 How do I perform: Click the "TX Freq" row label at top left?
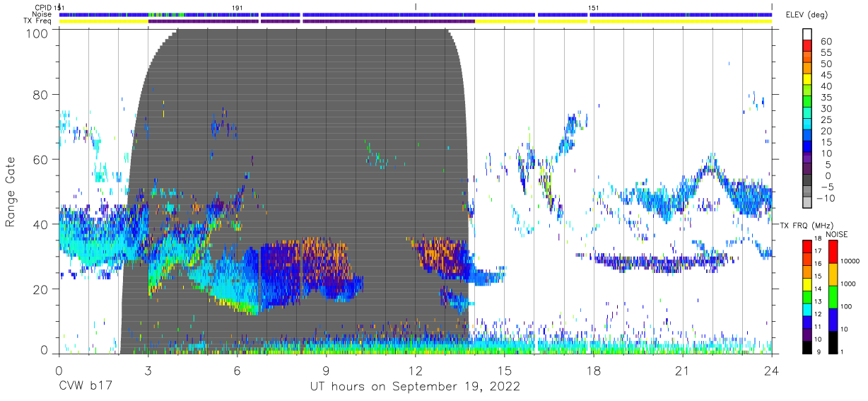(x=39, y=21)
